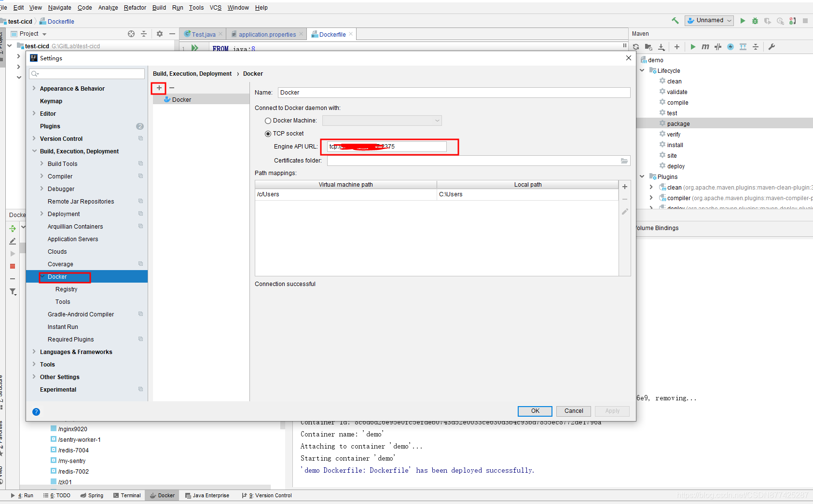Click Project panel locate target icon
Screen dimensions: 813x504
[131, 34]
